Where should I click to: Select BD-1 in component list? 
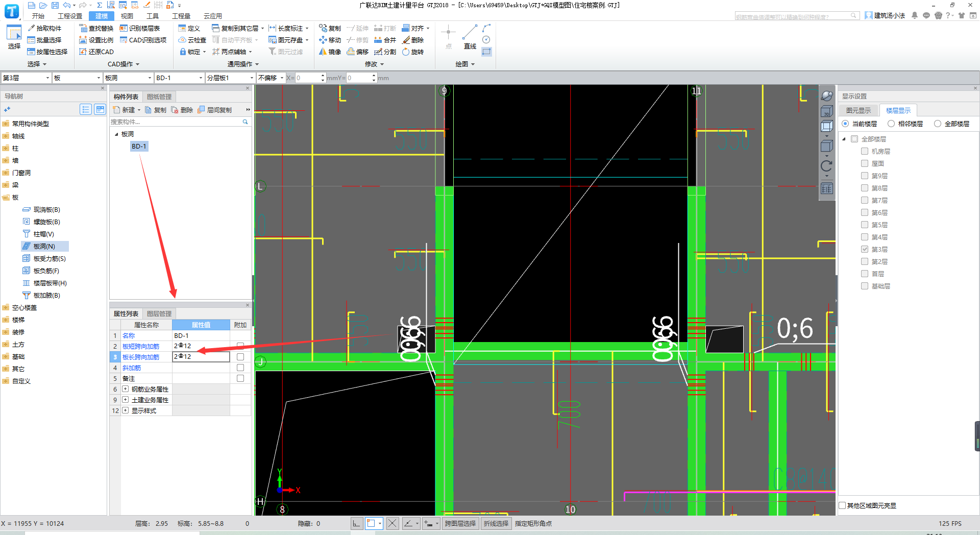(139, 147)
